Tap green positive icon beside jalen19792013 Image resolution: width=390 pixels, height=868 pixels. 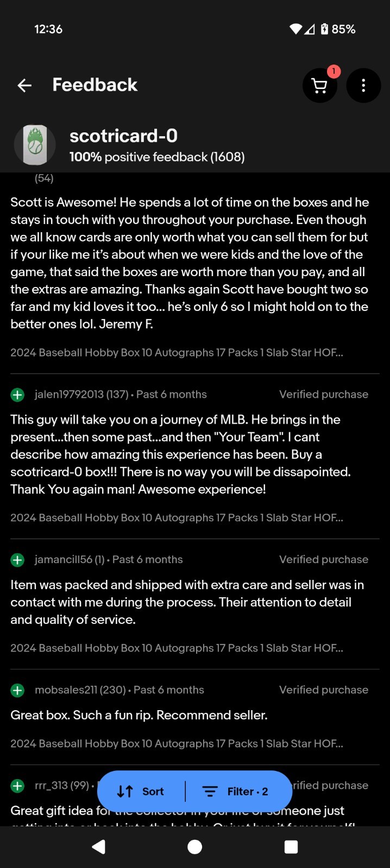[x=17, y=395]
